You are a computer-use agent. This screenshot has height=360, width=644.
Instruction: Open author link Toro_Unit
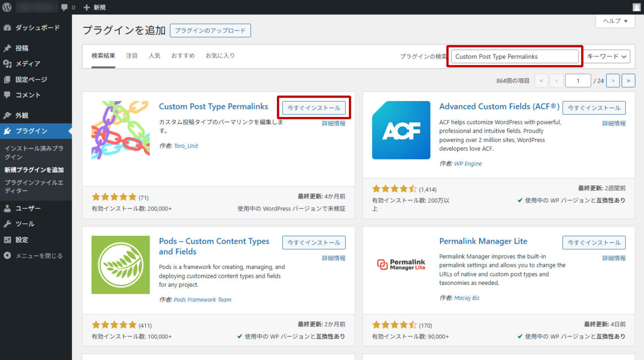coord(186,146)
